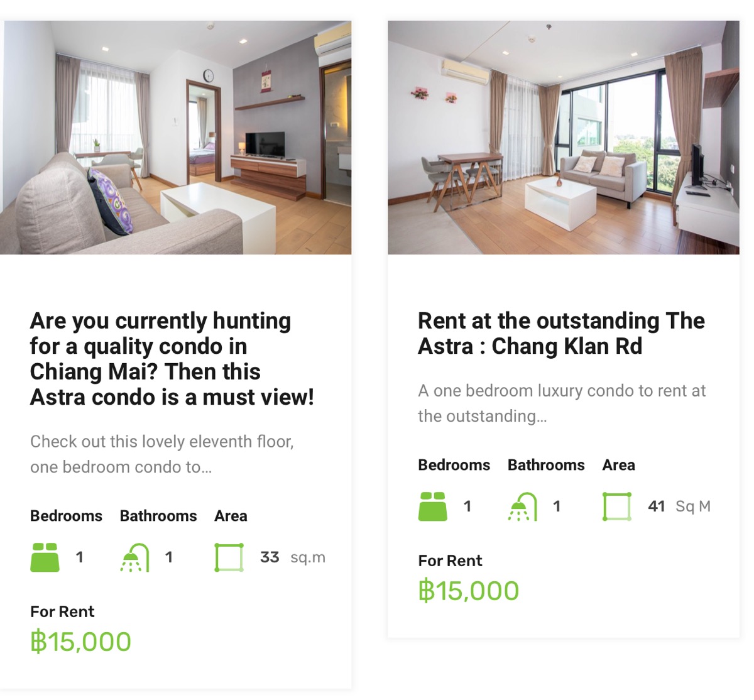Click the bed icon on the 33 sq.m listing

45,557
